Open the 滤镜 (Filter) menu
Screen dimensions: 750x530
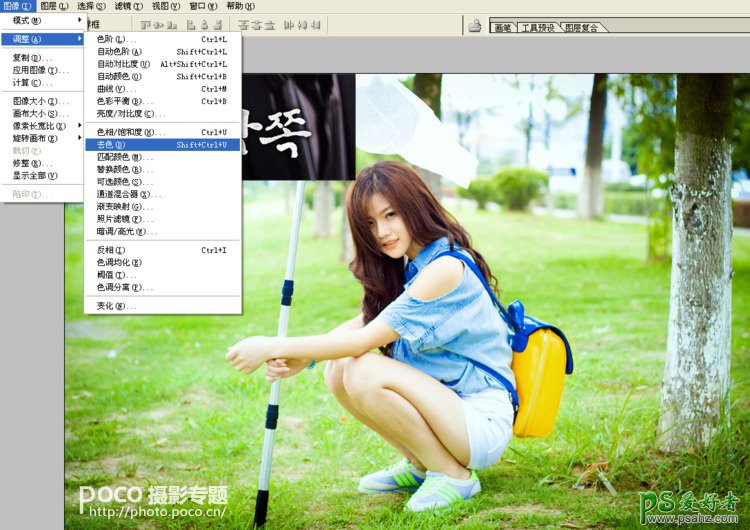[x=126, y=6]
